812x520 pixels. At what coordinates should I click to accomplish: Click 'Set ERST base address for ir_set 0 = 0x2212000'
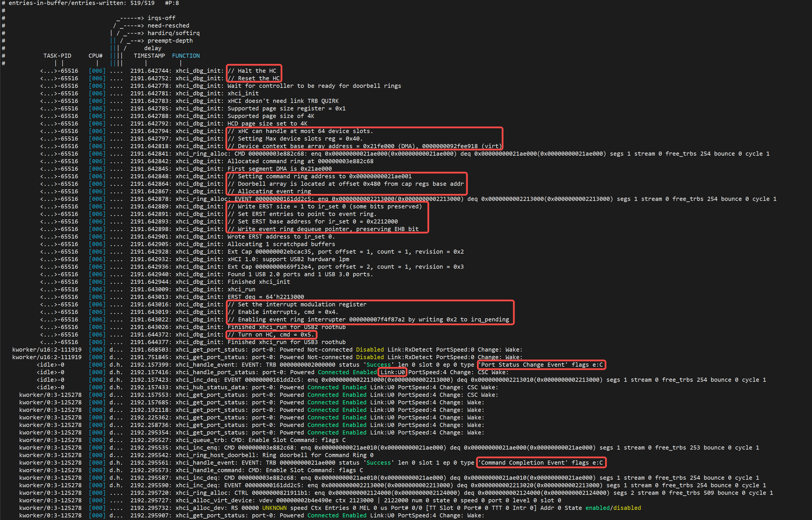pos(312,221)
